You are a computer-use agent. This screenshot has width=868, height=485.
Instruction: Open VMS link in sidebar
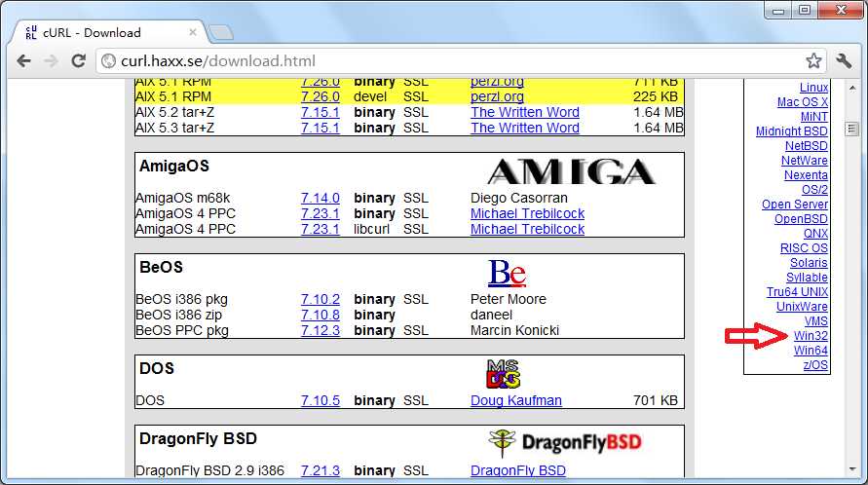pyautogui.click(x=816, y=321)
